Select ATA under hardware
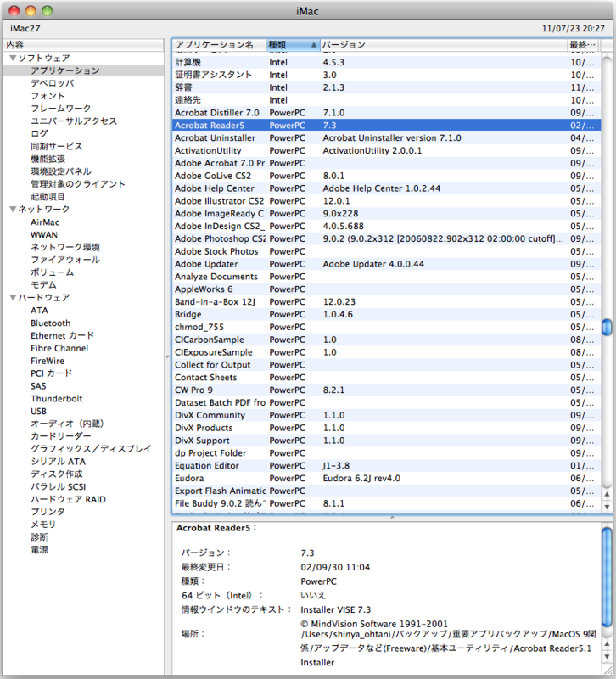This screenshot has height=679, width=616. (39, 311)
